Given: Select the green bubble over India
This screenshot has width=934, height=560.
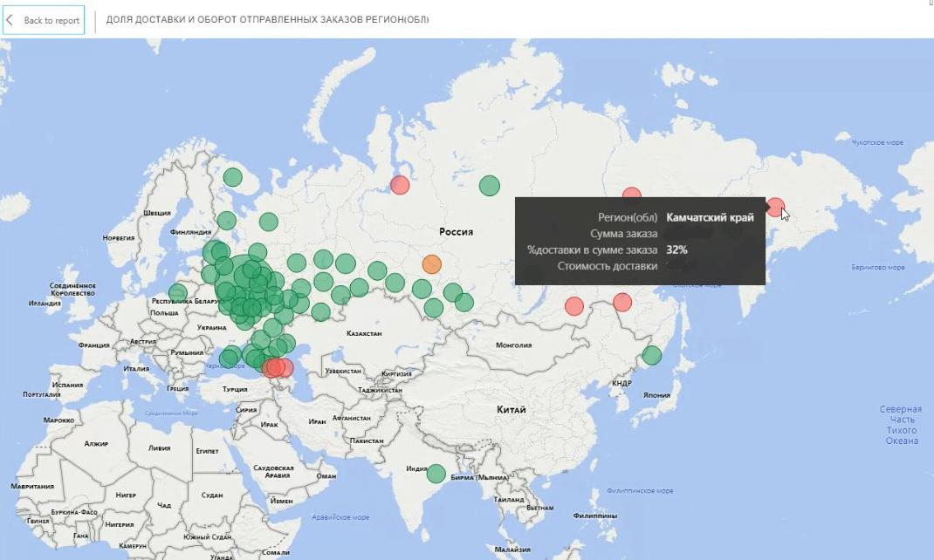Looking at the screenshot, I should pyautogui.click(x=436, y=474).
